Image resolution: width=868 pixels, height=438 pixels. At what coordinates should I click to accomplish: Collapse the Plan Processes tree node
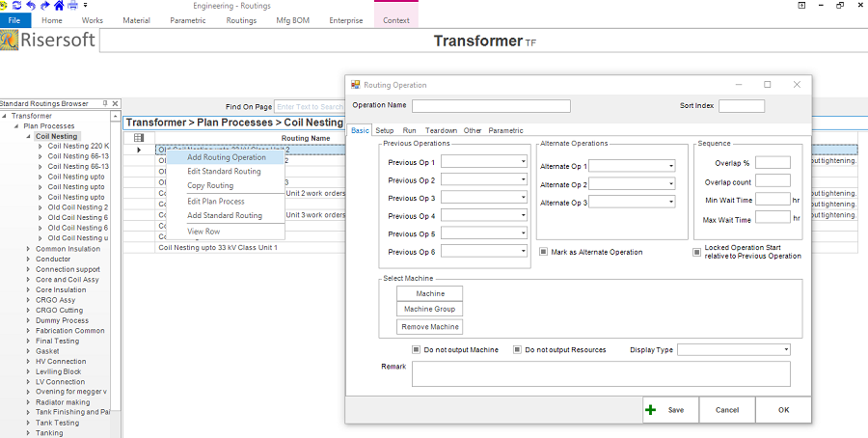pos(16,126)
